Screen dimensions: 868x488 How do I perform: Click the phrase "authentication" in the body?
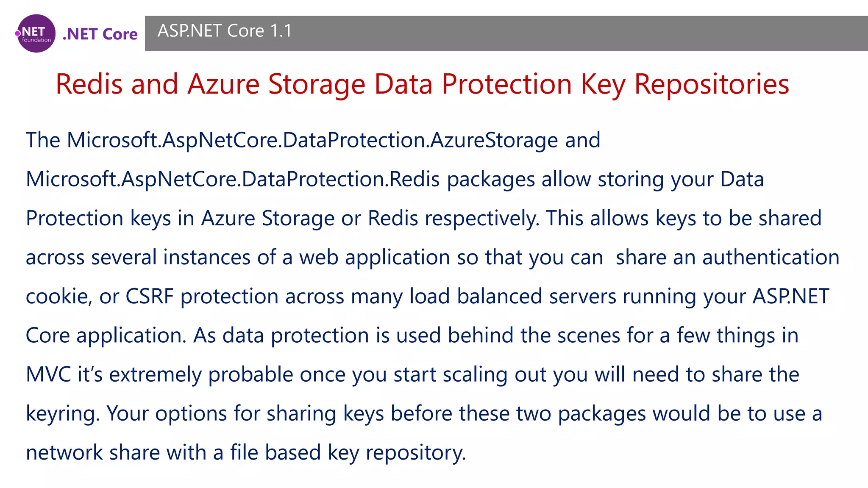[x=771, y=258]
